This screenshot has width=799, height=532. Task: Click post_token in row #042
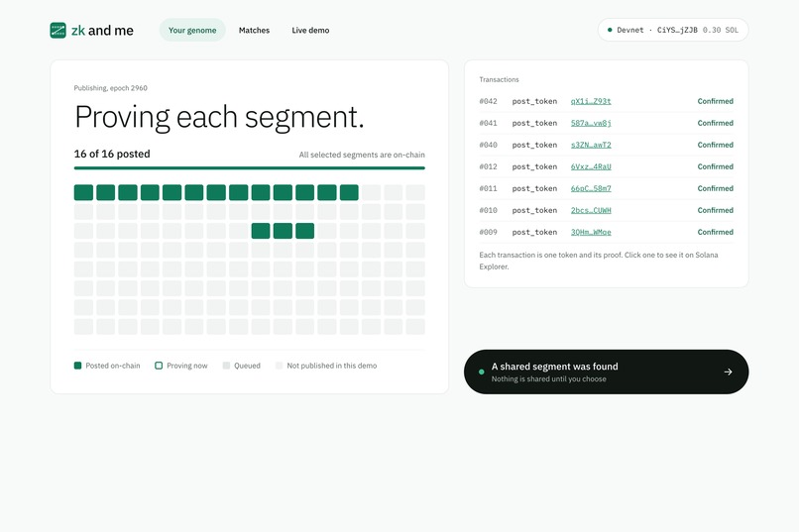pos(534,101)
